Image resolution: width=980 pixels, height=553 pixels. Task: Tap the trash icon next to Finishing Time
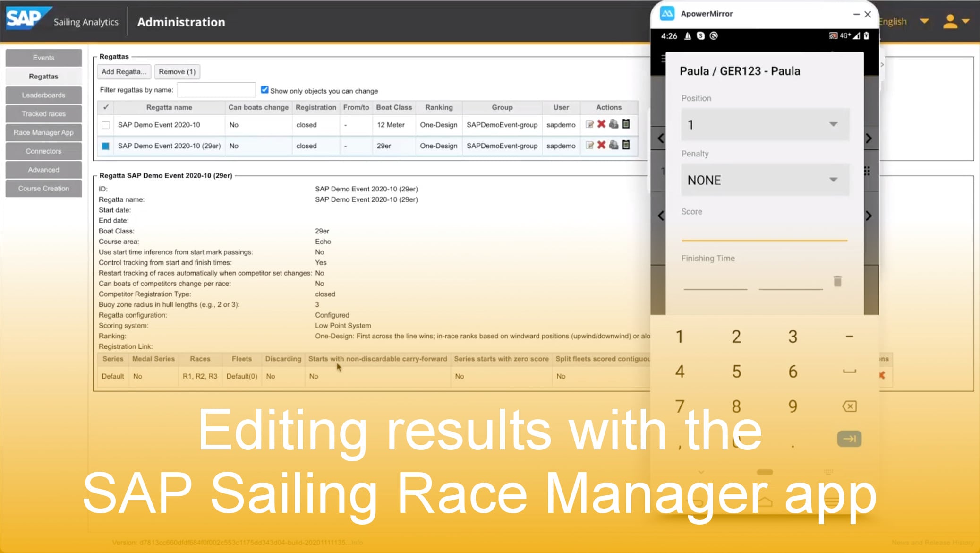click(838, 281)
